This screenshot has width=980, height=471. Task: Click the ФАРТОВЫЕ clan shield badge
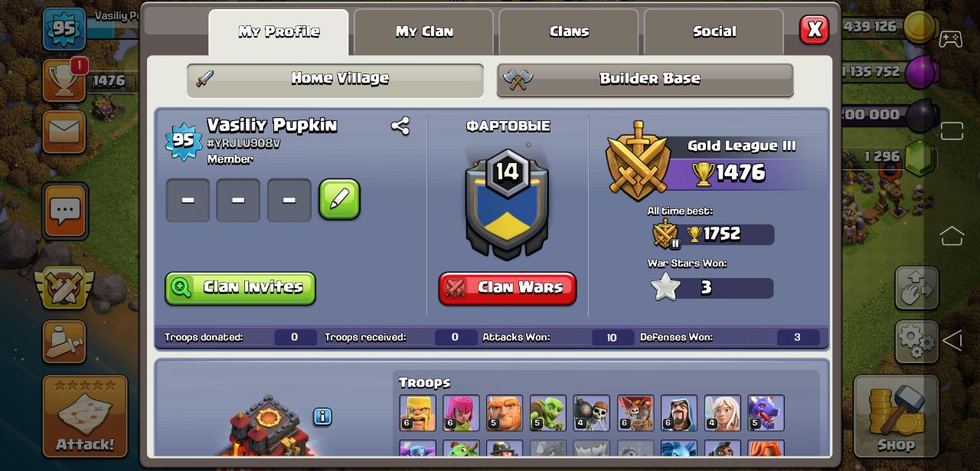pyautogui.click(x=507, y=205)
